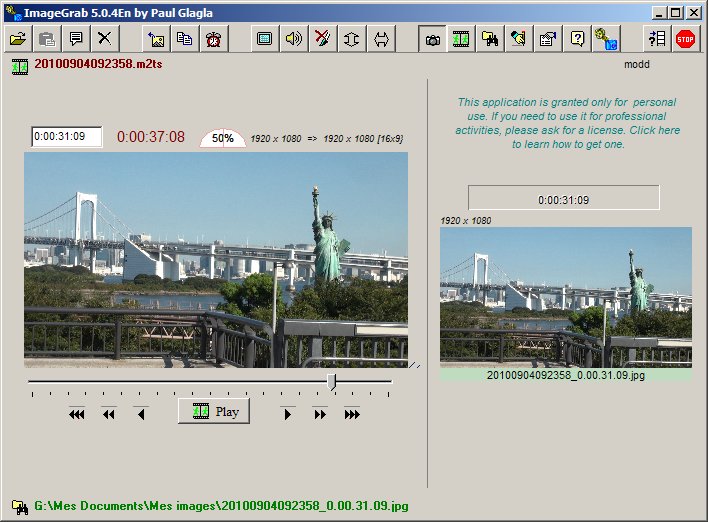Click the folder binoculars browse icon in toolbar

point(490,39)
